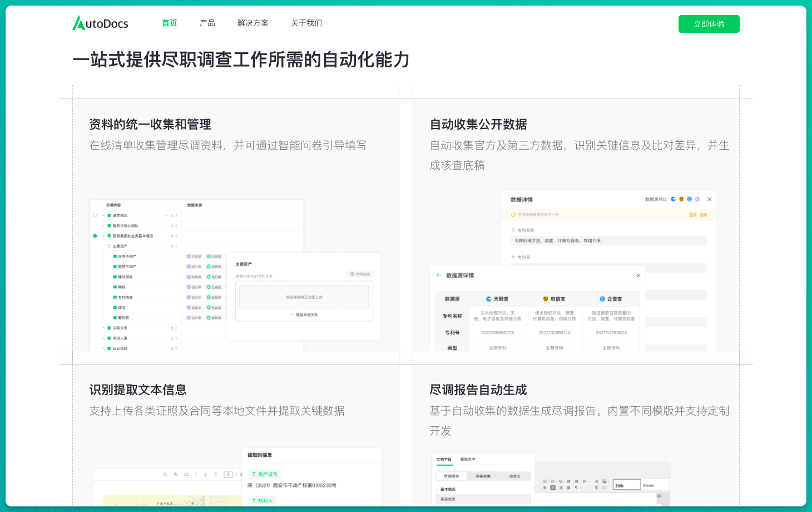Click the 专利信息 button in 主要资产 popup

pyautogui.click(x=360, y=274)
